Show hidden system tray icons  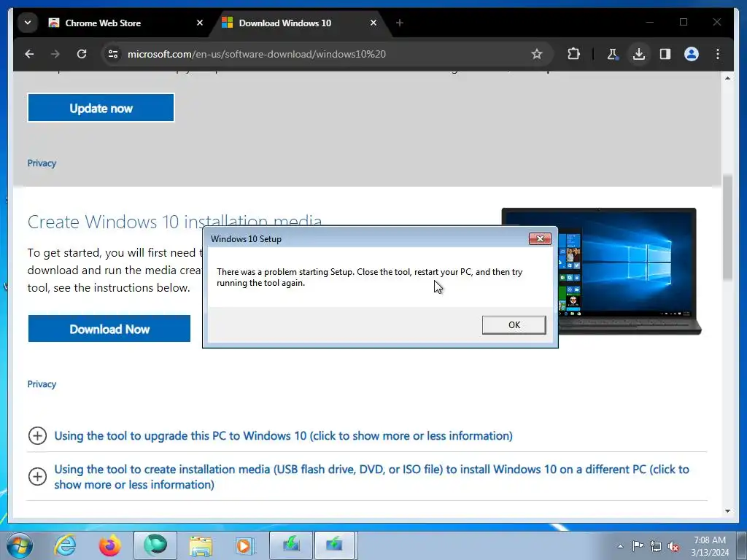coord(620,546)
